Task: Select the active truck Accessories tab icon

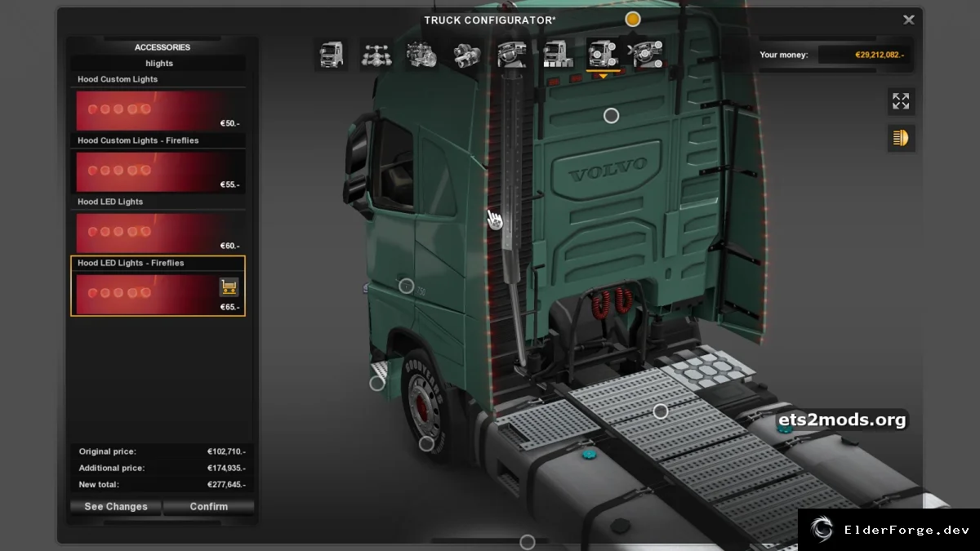Action: (x=603, y=55)
